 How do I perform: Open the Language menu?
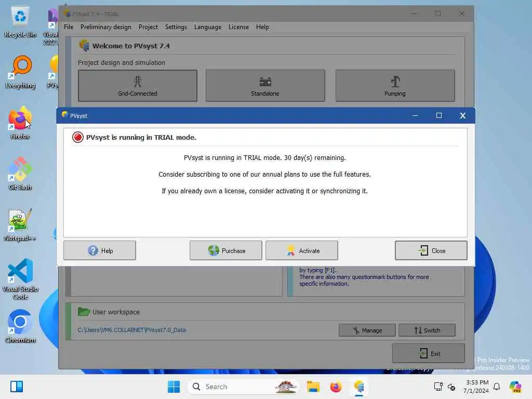pyautogui.click(x=208, y=27)
